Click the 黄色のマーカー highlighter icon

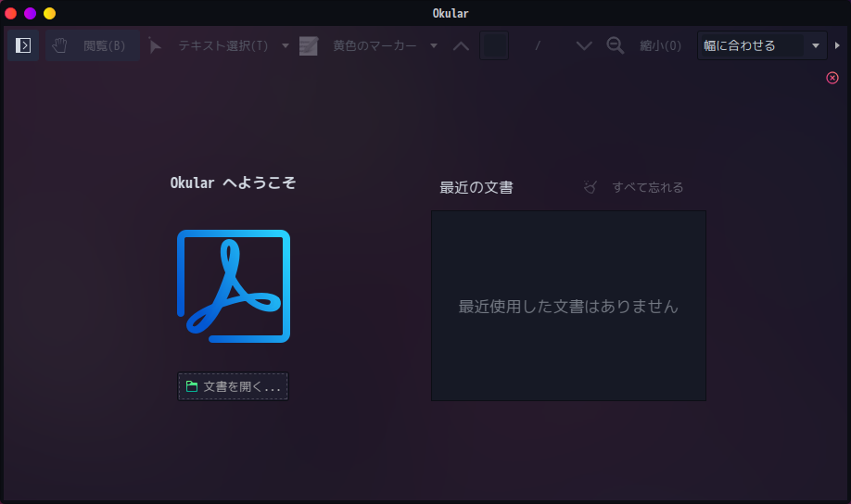309,45
